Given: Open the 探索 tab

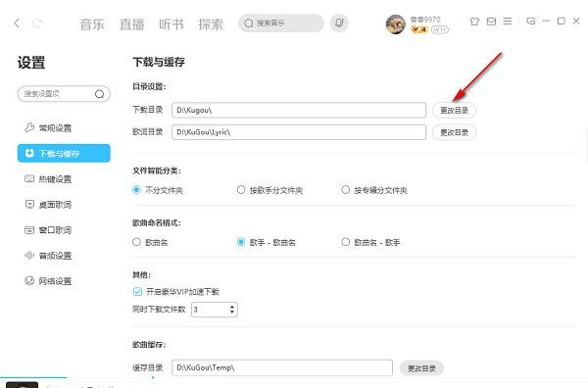Looking at the screenshot, I should pos(211,24).
